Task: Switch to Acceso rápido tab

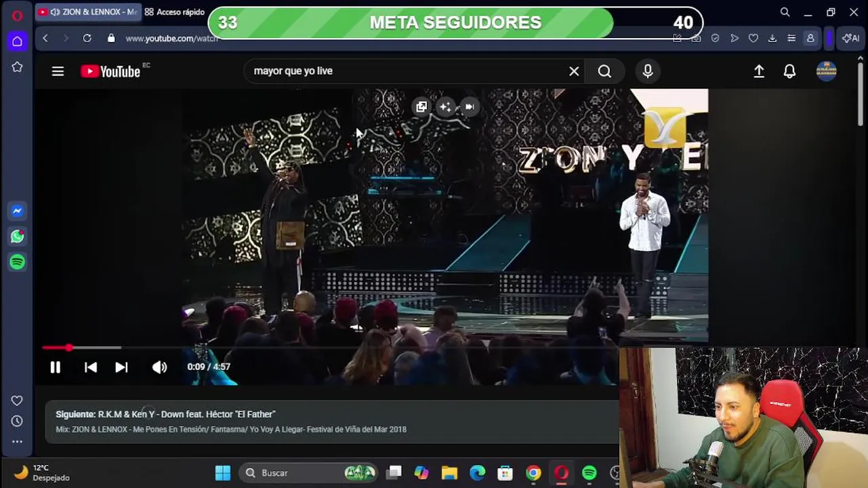Action: click(175, 12)
